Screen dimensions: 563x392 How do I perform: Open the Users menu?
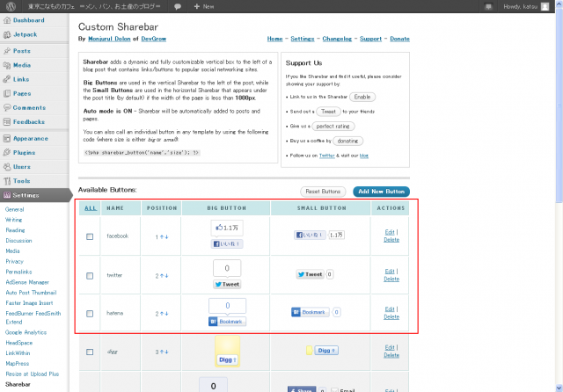pos(21,167)
